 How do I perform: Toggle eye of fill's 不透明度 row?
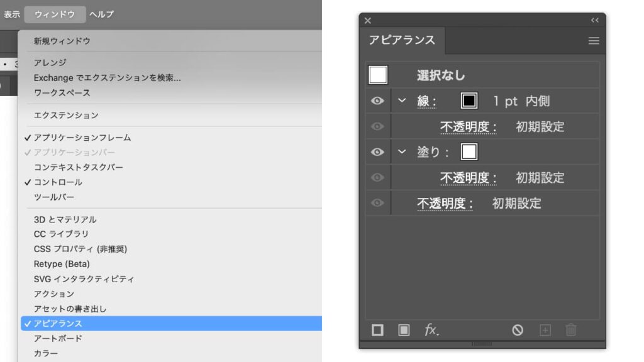(377, 177)
